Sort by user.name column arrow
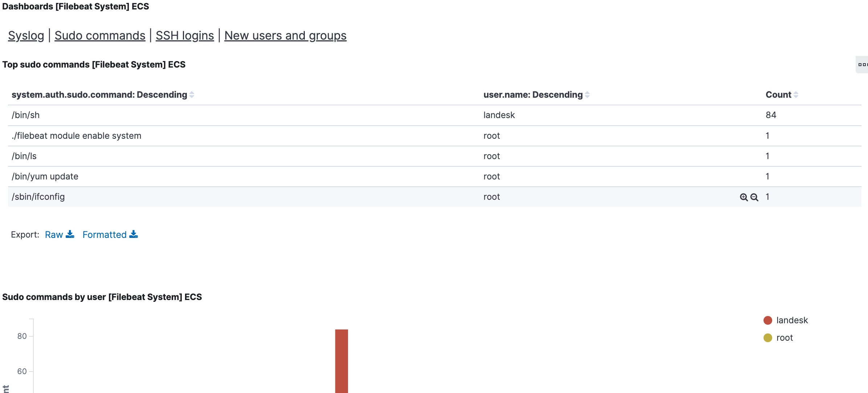The height and width of the screenshot is (393, 868). [587, 95]
